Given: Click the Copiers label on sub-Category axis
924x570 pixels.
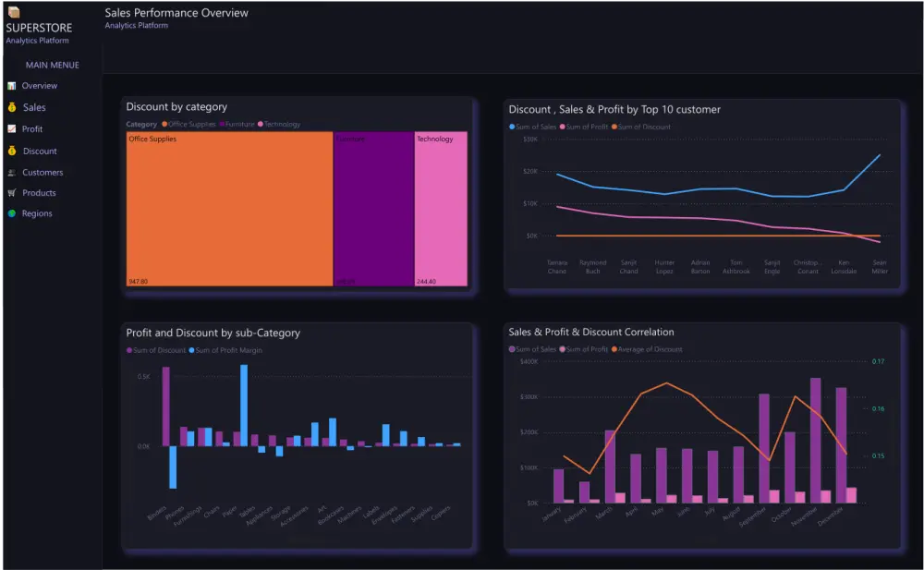Looking at the screenshot, I should click(440, 513).
